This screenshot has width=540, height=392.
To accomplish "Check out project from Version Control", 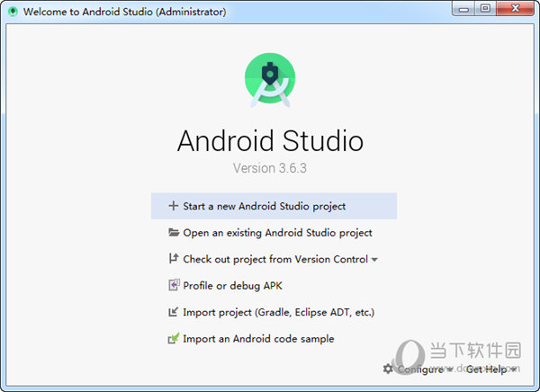I will pos(275,259).
